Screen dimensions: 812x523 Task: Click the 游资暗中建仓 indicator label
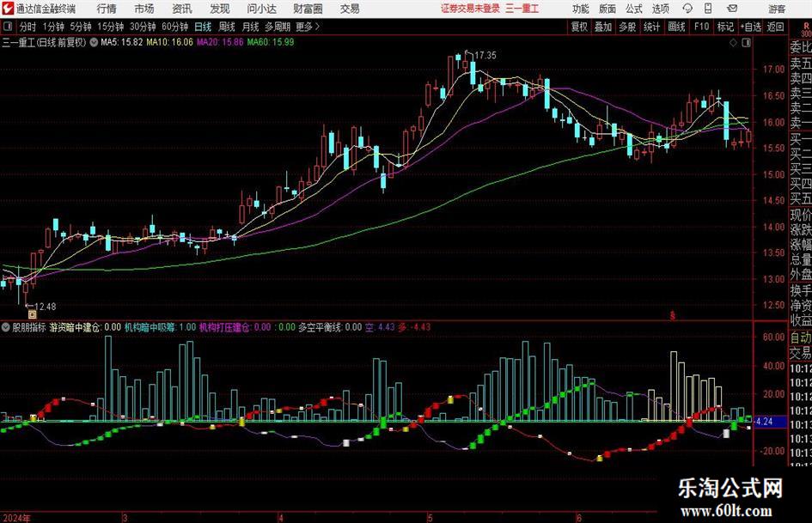[x=75, y=327]
